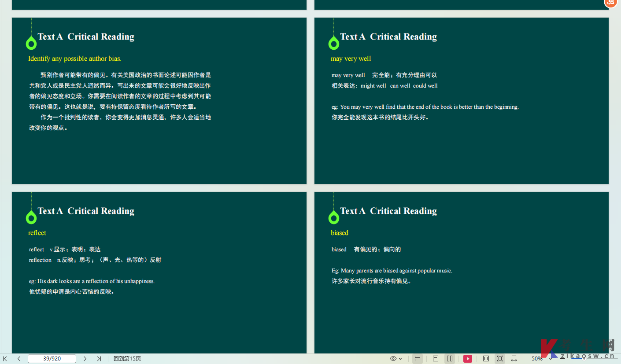The height and width of the screenshot is (364, 621).
Task: Click the 回到第15页 link
Action: coord(127,359)
